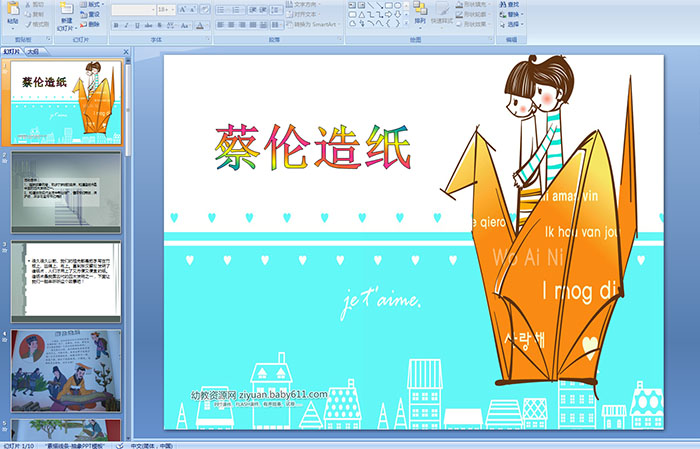Switch to the Outline (大纲) pane tab
Image resolution: width=700 pixels, height=449 pixels.
coord(34,52)
